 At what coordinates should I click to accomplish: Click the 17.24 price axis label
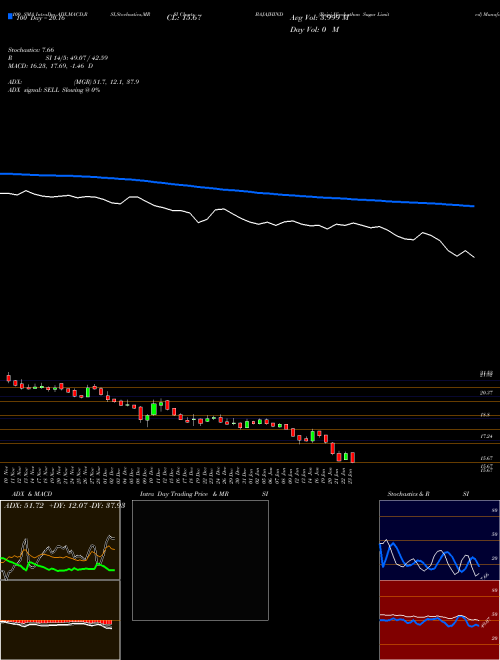tap(487, 436)
